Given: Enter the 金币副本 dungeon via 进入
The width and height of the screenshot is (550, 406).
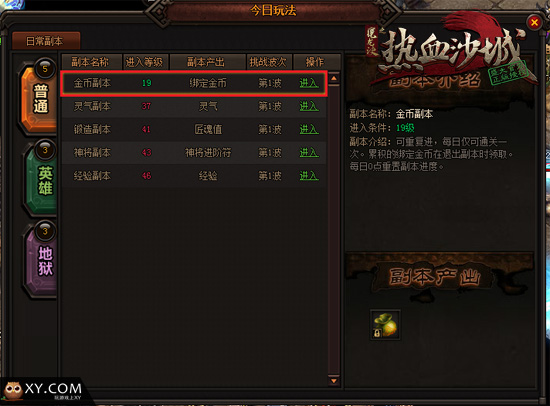Looking at the screenshot, I should coord(309,83).
